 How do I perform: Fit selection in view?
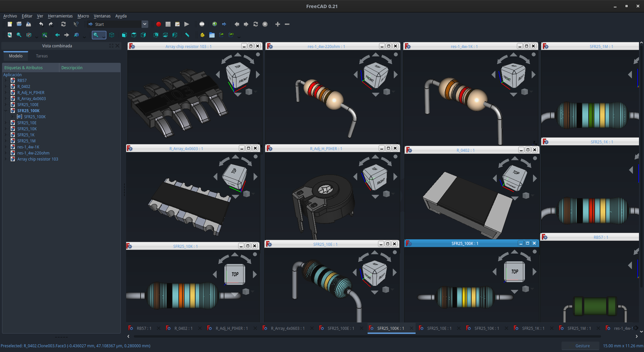[19, 35]
